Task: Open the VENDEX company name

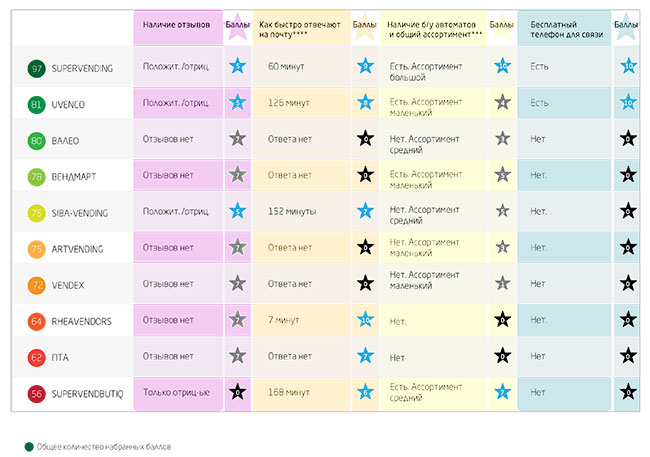Action: [66, 285]
